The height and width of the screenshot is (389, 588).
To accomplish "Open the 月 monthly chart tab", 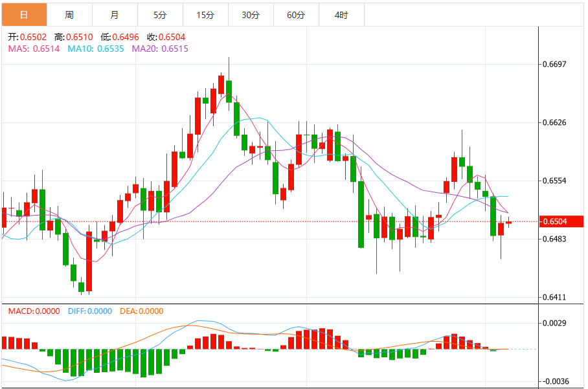I will (115, 14).
